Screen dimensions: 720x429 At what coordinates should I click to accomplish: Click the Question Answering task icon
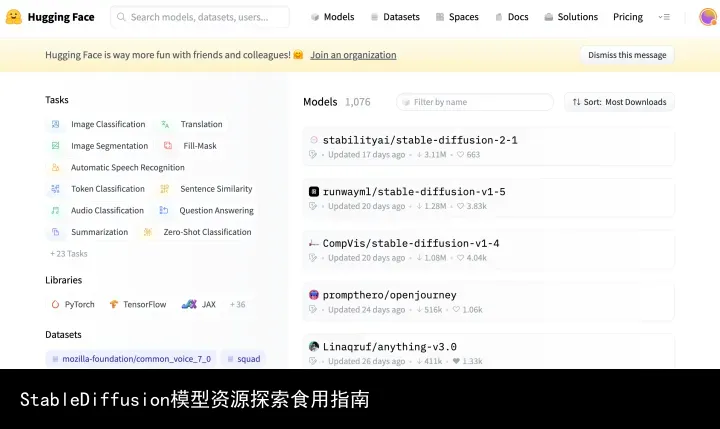(164, 210)
